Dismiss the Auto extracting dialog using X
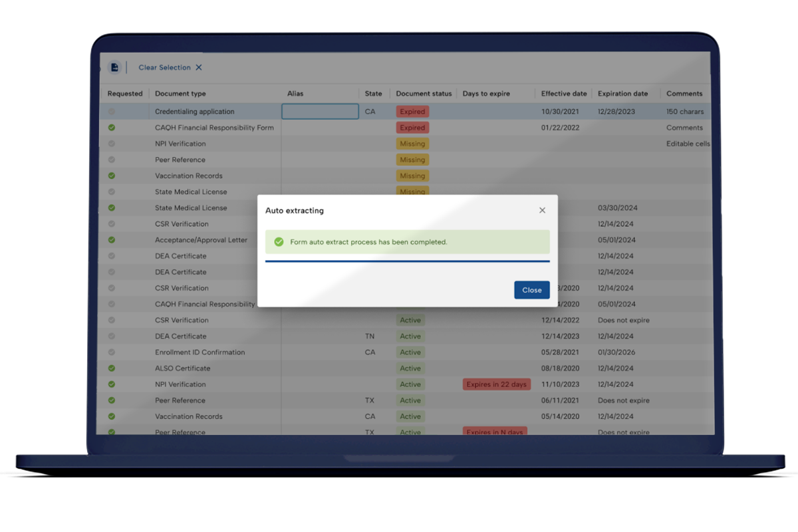The height and width of the screenshot is (532, 798). click(542, 210)
